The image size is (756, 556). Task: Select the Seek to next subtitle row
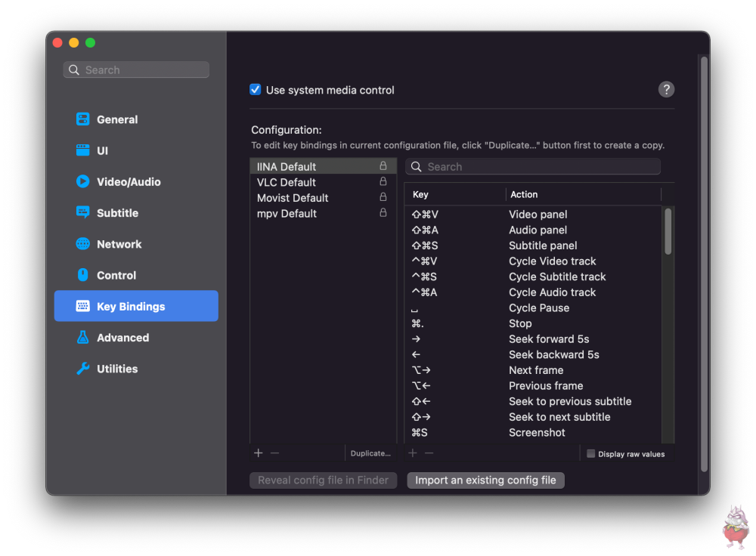pos(533,417)
